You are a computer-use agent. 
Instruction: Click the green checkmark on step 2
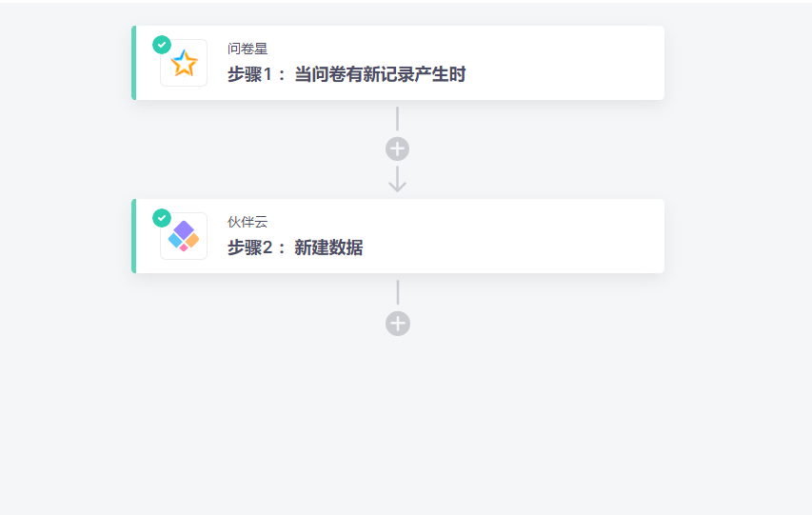pyautogui.click(x=162, y=218)
